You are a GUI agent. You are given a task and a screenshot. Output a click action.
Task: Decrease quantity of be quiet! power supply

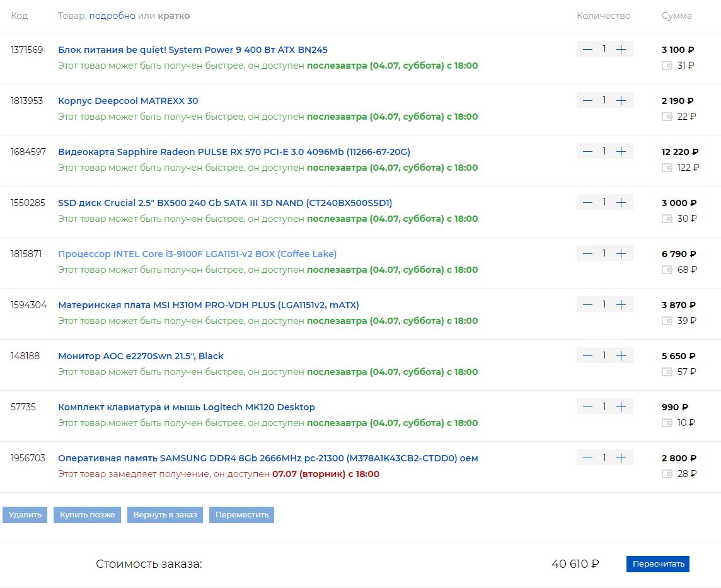point(587,49)
